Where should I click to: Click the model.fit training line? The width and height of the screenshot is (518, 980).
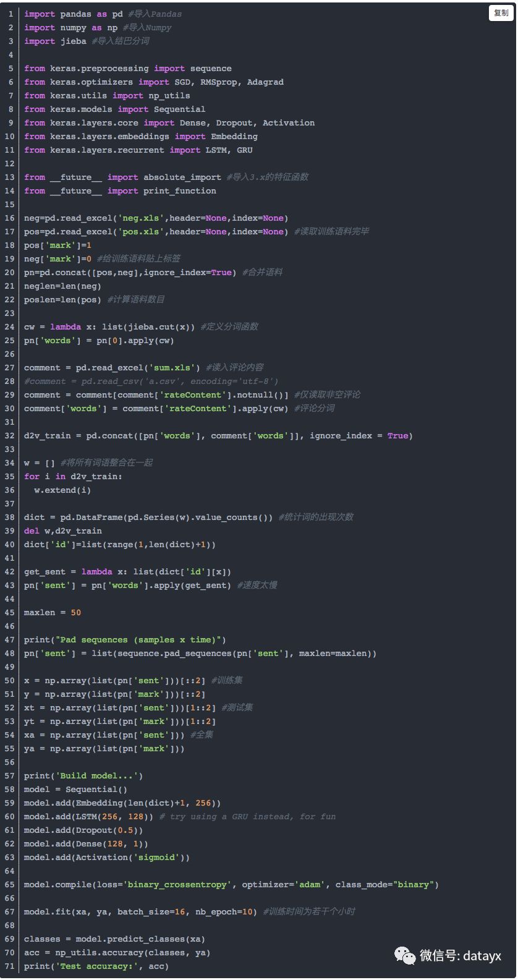coord(140,911)
